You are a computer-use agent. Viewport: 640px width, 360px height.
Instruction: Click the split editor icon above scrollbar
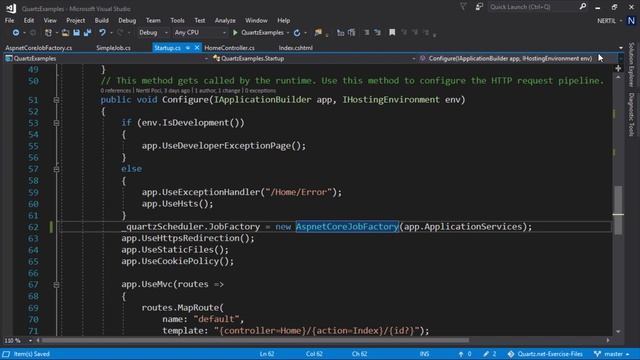pyautogui.click(x=618, y=69)
